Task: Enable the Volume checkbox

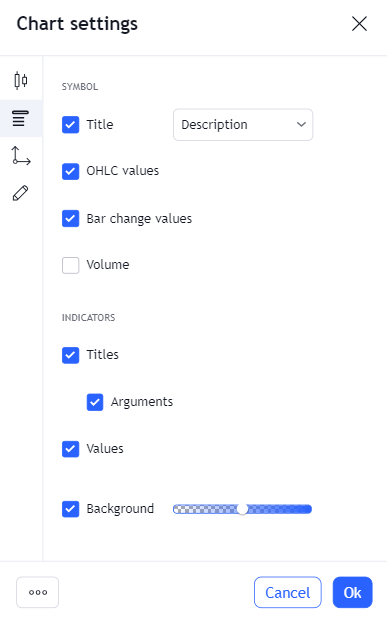Action: [x=71, y=265]
